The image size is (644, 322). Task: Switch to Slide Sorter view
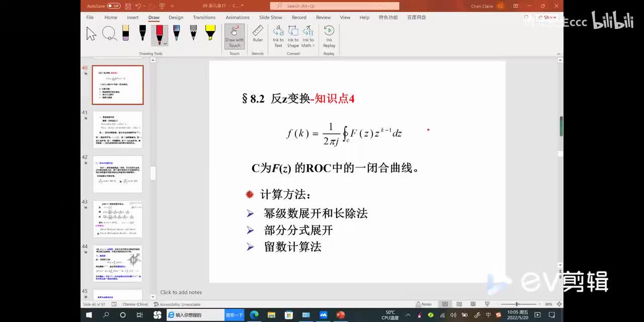pos(459,304)
